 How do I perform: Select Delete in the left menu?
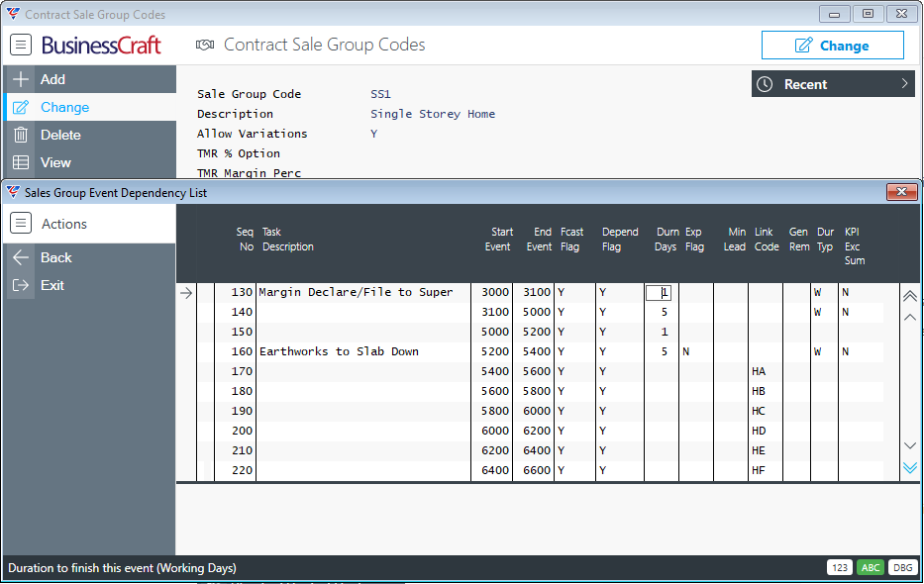click(89, 135)
